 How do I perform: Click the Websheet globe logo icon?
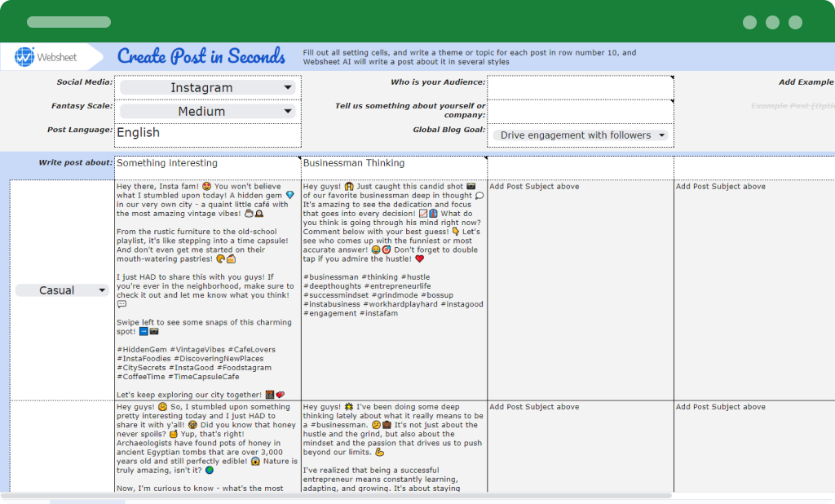coord(24,57)
